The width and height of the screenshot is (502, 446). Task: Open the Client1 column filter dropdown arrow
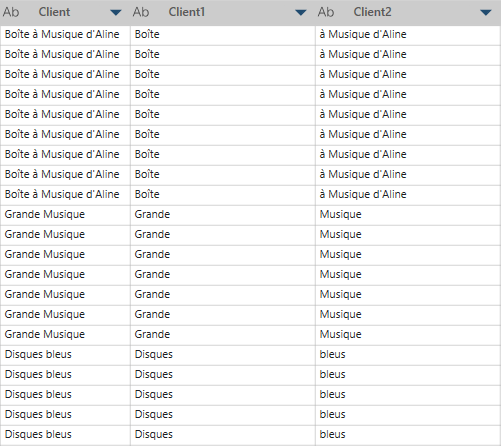[x=301, y=13]
